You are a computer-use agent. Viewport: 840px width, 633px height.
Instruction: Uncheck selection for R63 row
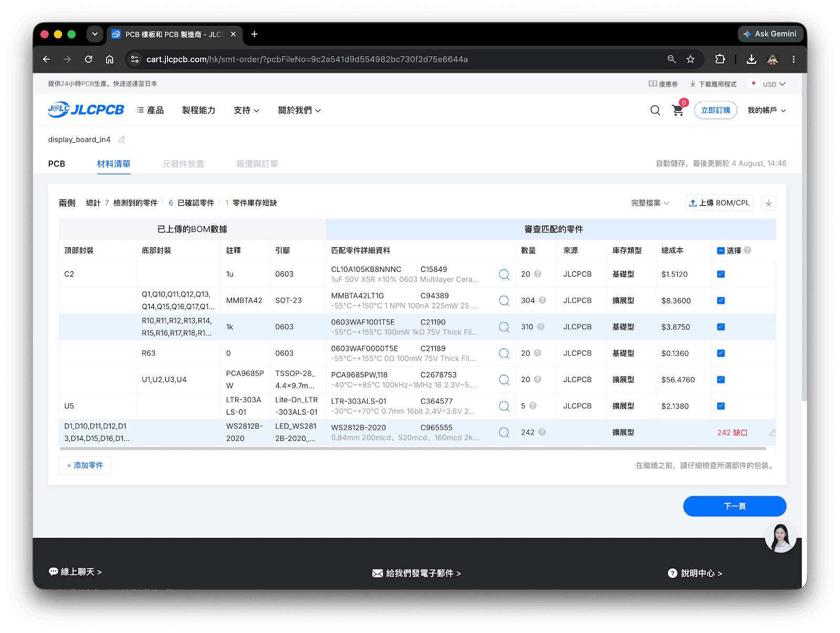(x=721, y=353)
